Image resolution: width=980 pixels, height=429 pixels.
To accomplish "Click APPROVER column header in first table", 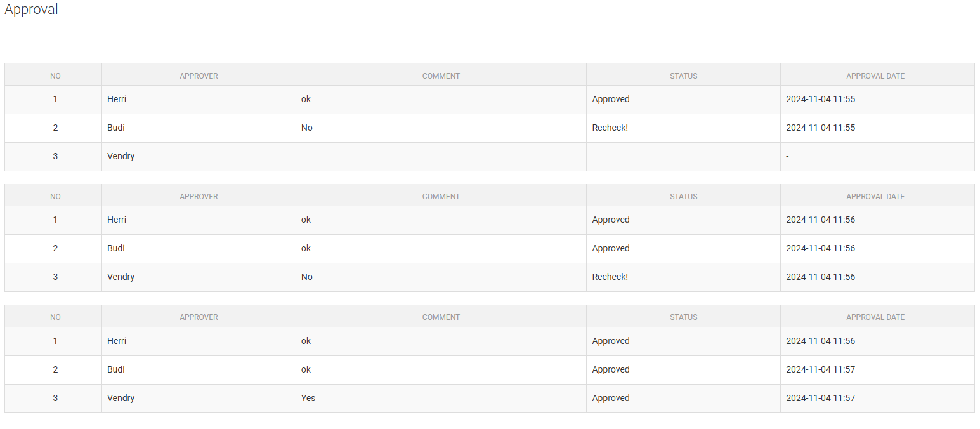I will point(199,76).
